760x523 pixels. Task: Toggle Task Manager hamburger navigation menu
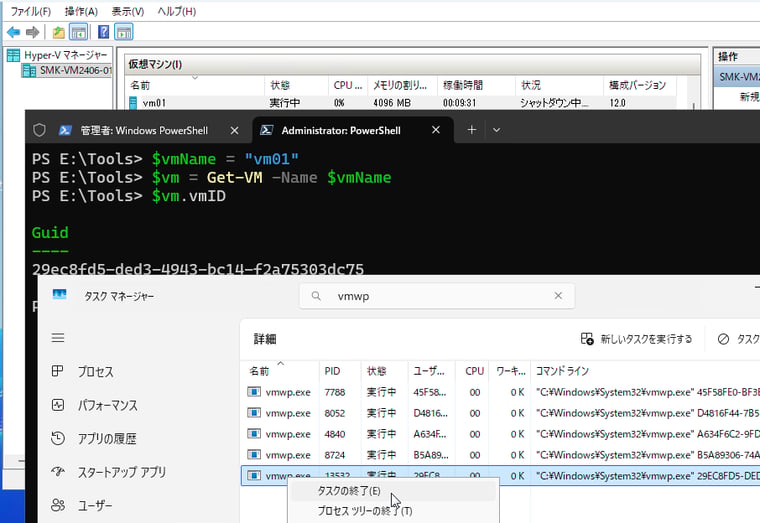pos(58,338)
